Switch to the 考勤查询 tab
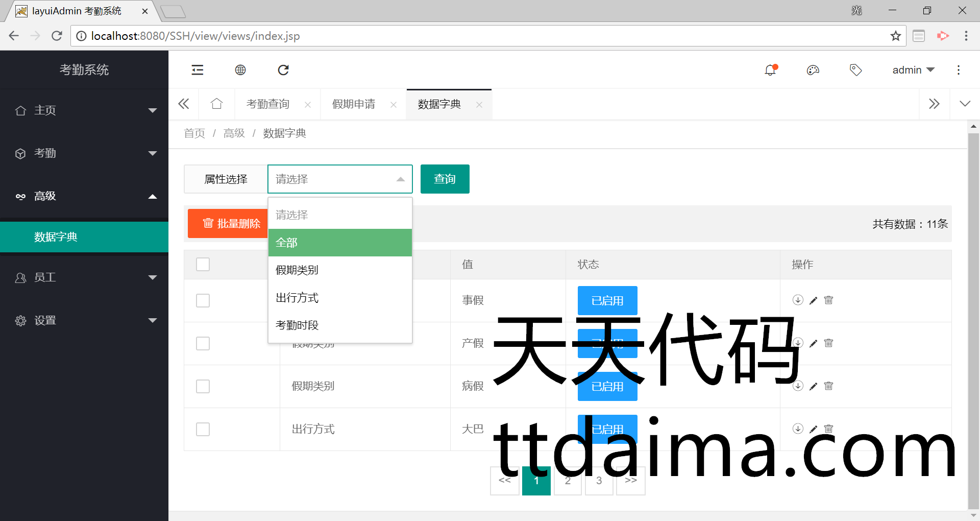This screenshot has height=521, width=980. (x=268, y=104)
